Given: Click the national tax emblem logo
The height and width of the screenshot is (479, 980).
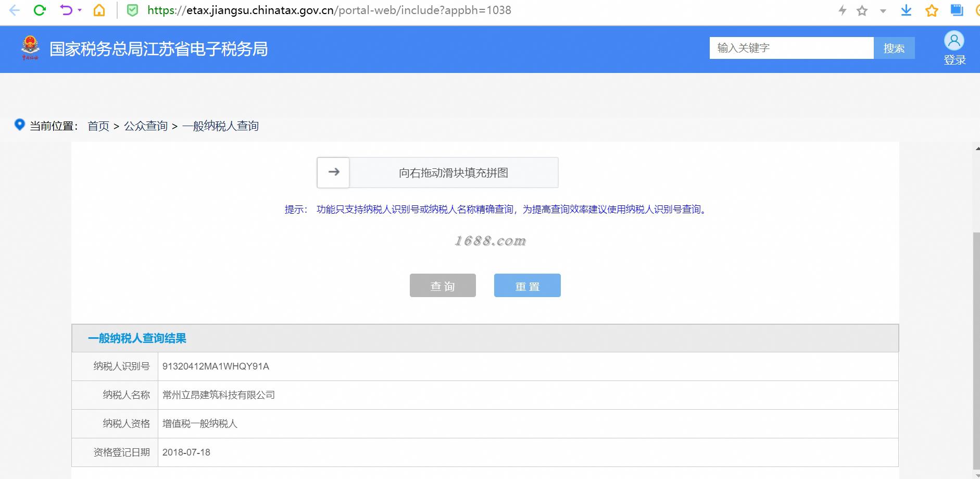Looking at the screenshot, I should click(x=30, y=48).
